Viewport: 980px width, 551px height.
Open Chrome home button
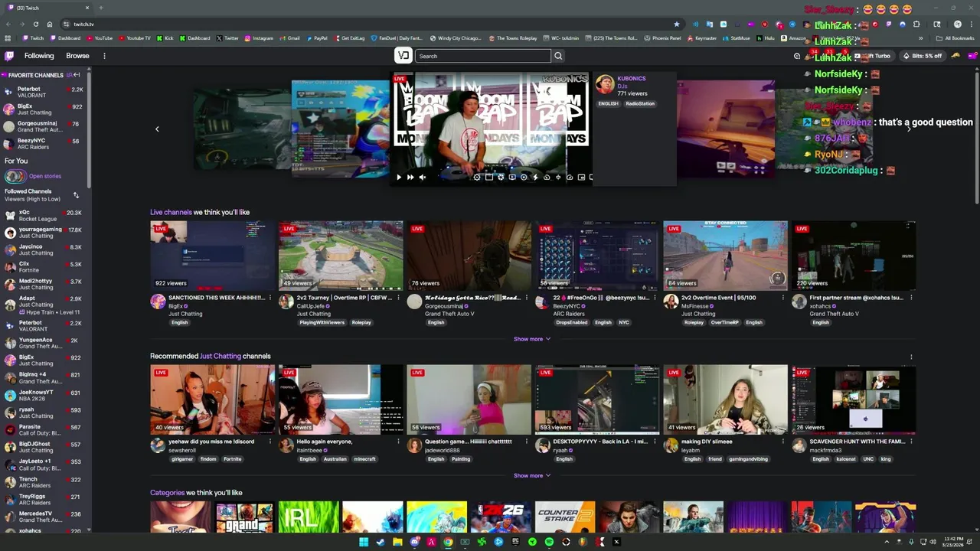pos(50,24)
